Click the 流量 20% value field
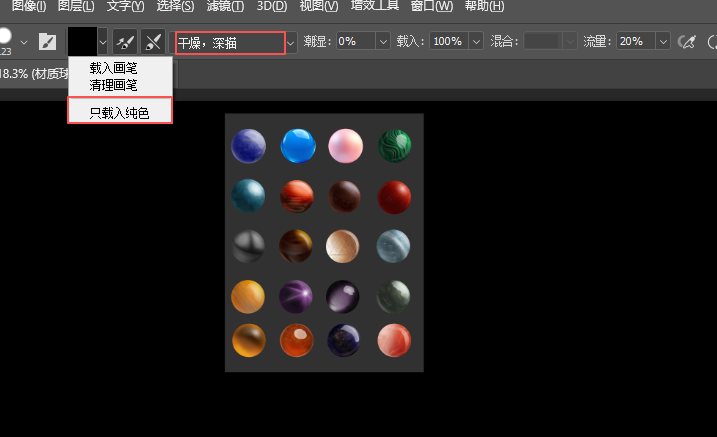The image size is (717, 437). click(636, 42)
